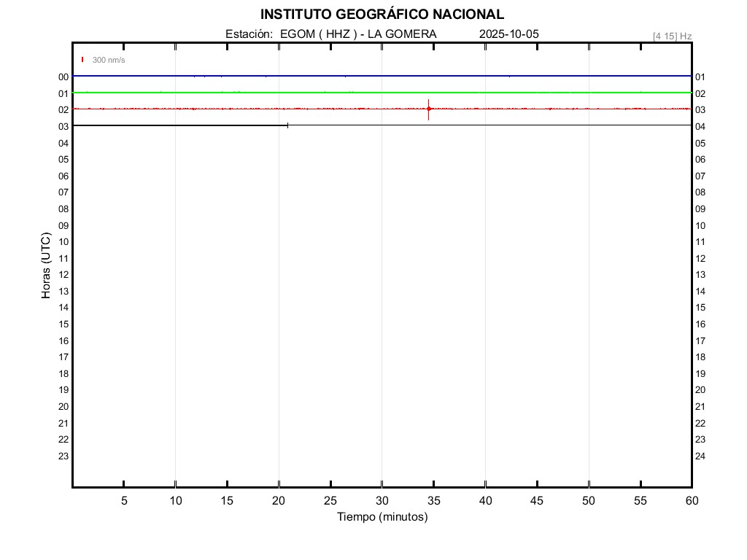This screenshot has height=560, width=747.
Task: Click the Horas (UTC) axis label
Action: tap(46, 266)
